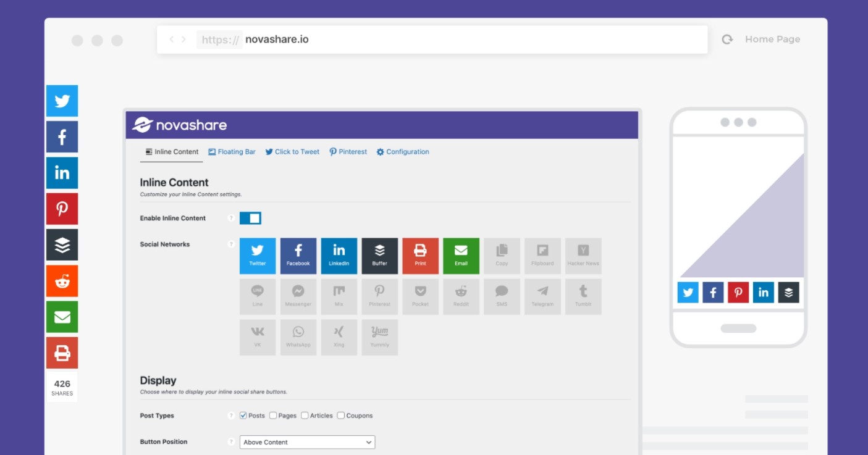The image size is (868, 455).
Task: Click the Home Page link
Action: 772,39
